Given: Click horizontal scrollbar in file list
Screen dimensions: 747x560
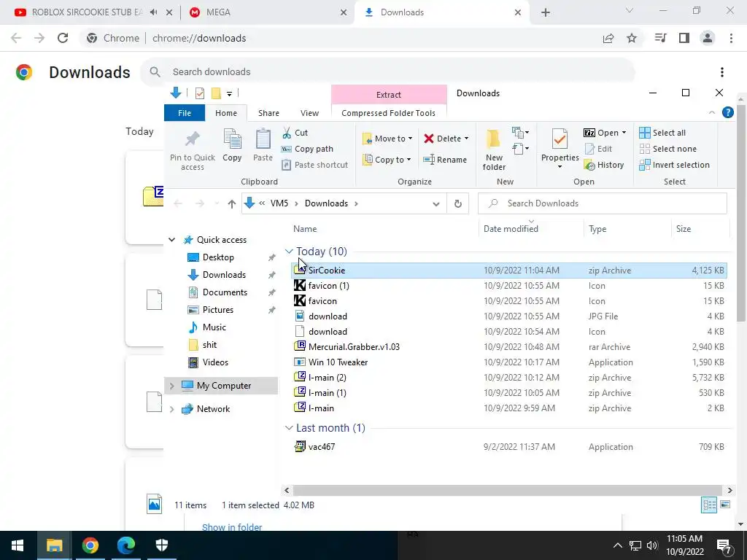Looking at the screenshot, I should (x=508, y=490).
